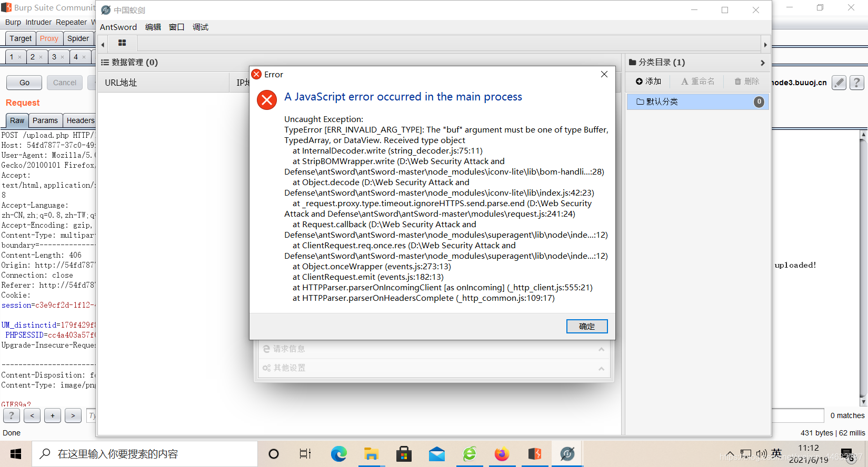The image size is (868, 467).
Task: Switch to Spider tab in Burp Suite
Action: (78, 38)
